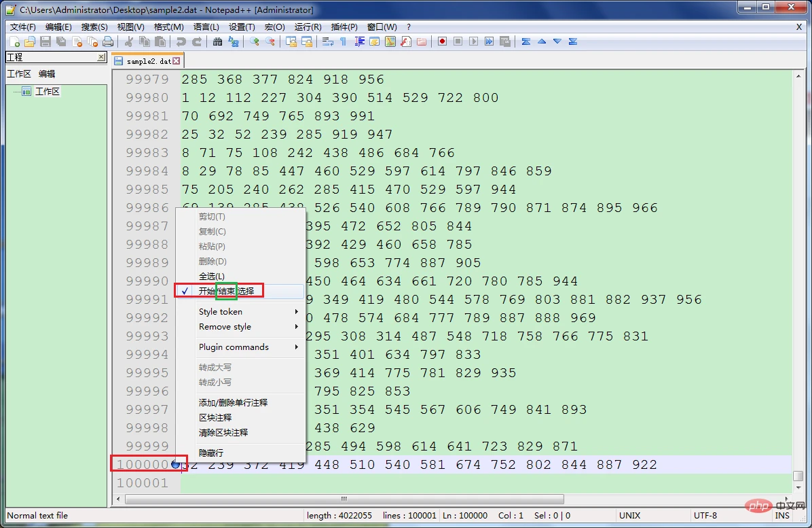
Task: Click the UNIX line-ending status field
Action: pos(629,516)
